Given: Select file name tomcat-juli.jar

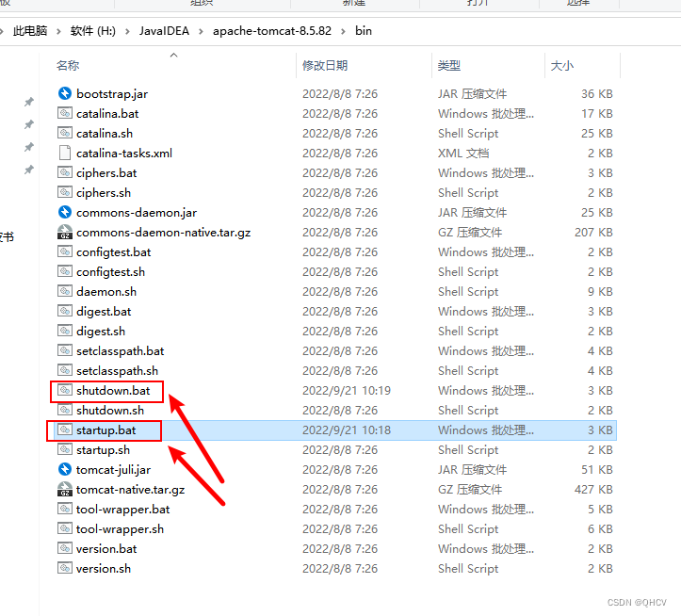Looking at the screenshot, I should (113, 470).
